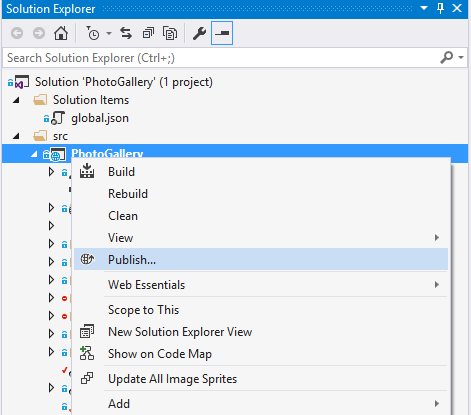Click the Publish globe icon
This screenshot has height=415, width=471.
(x=87, y=259)
